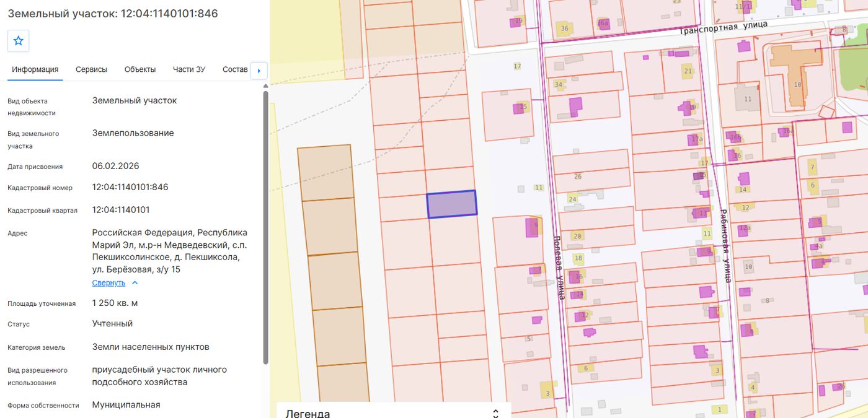Click the chevron next to Свернуть
The image size is (868, 418).
(135, 283)
